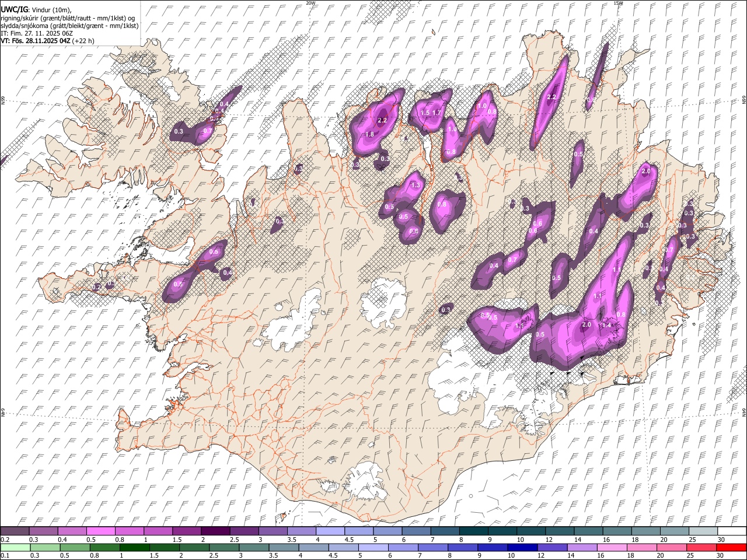
Task: Click the 'IT: Fim. 27. 11. 2025 06Z' line
Action: pyautogui.click(x=37, y=33)
